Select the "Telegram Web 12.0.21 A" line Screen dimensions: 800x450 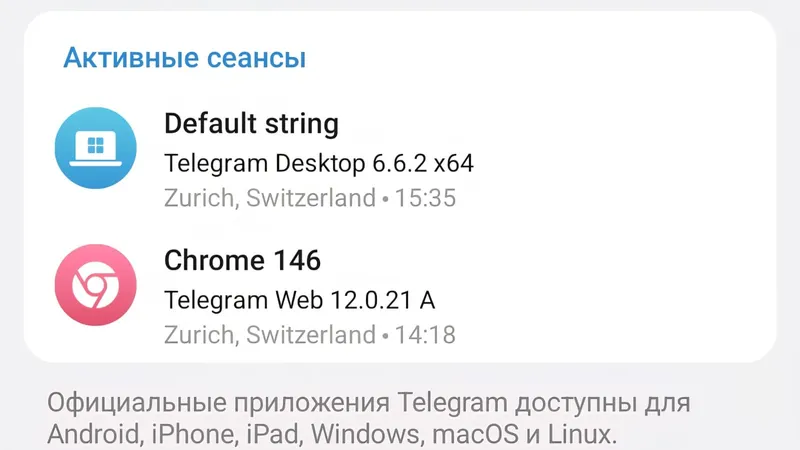coord(299,299)
